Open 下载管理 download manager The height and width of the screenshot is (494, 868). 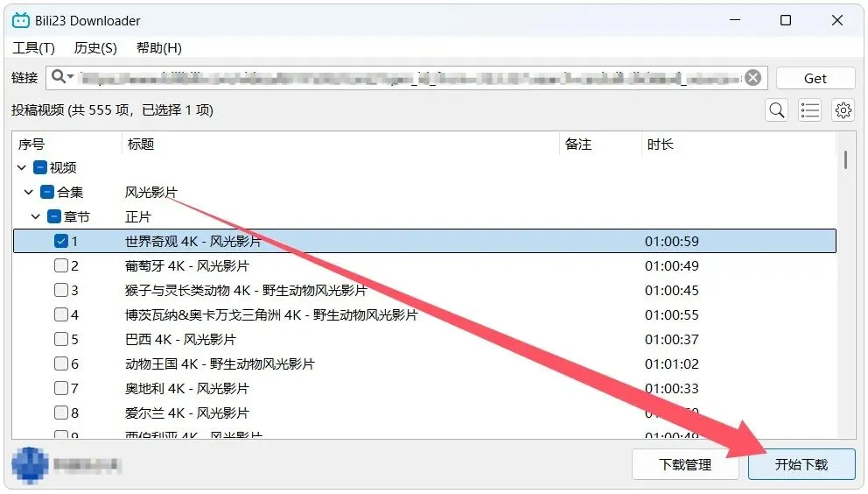pyautogui.click(x=685, y=464)
